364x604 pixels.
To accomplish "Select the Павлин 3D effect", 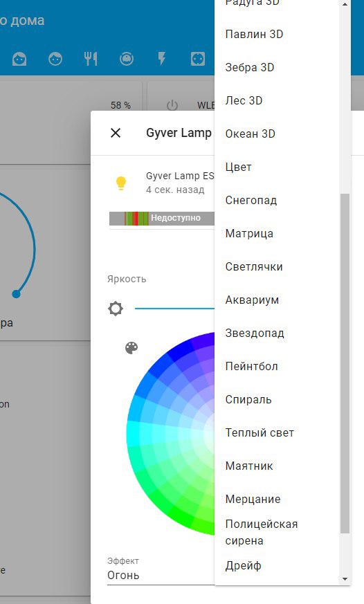I will click(x=277, y=35).
